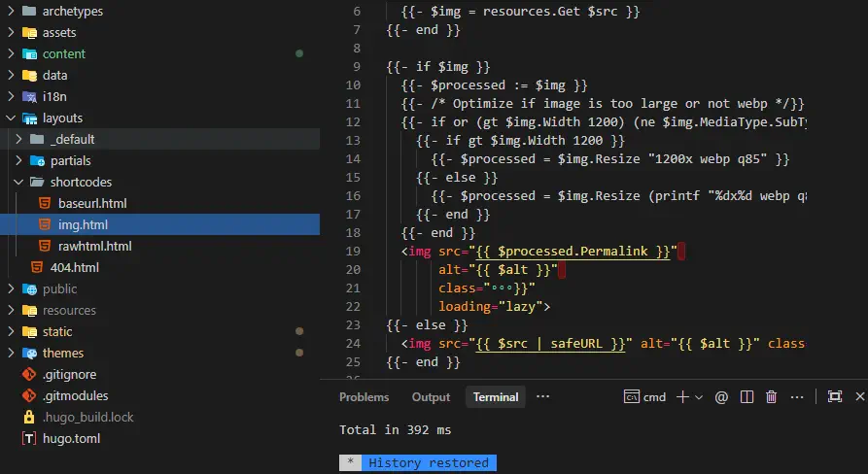Expand the i18n folder chevron

(11, 97)
